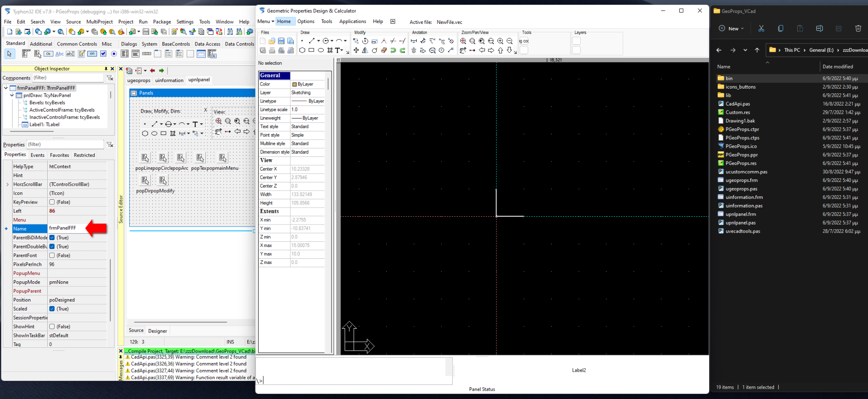This screenshot has height=399, width=868.
Task: Click Pan up arrow in the Zoom/Pan/View group
Action: [x=500, y=50]
